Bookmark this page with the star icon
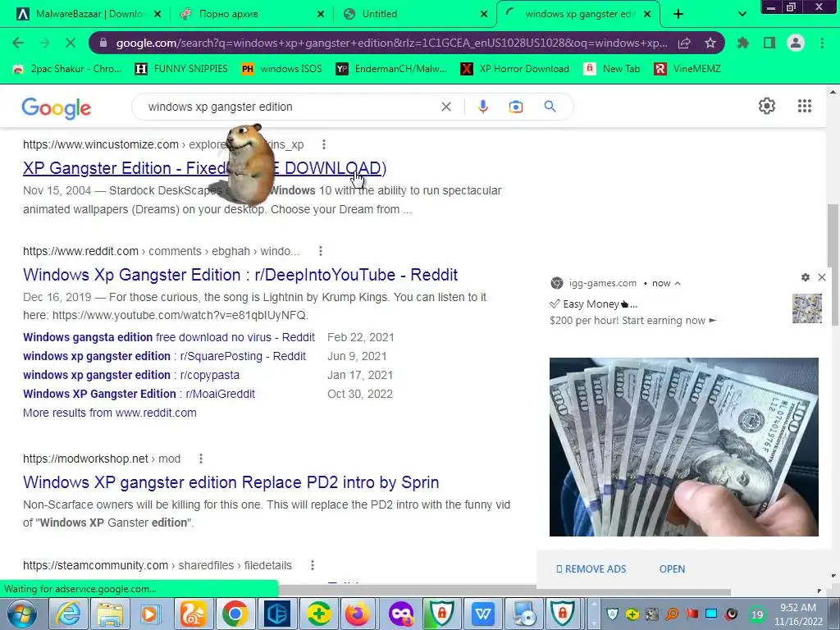 (x=710, y=43)
